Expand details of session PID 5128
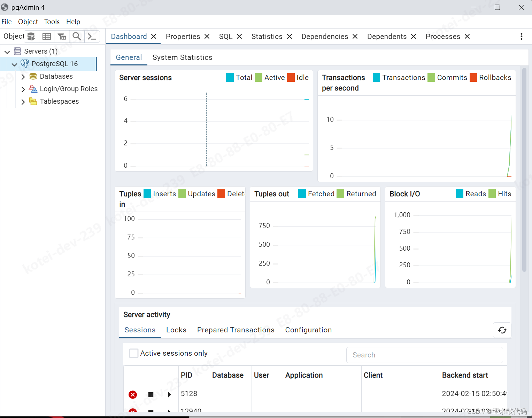This screenshot has width=532, height=418. click(169, 394)
